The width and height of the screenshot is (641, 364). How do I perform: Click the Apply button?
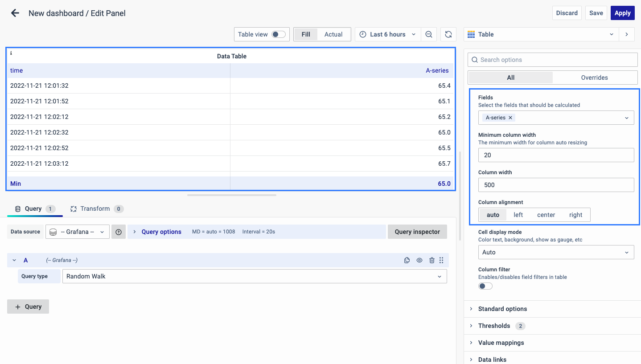622,13
